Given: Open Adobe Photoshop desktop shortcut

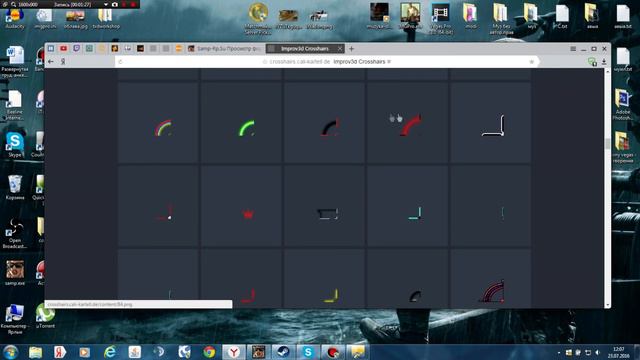Looking at the screenshot, I should pyautogui.click(x=622, y=104).
